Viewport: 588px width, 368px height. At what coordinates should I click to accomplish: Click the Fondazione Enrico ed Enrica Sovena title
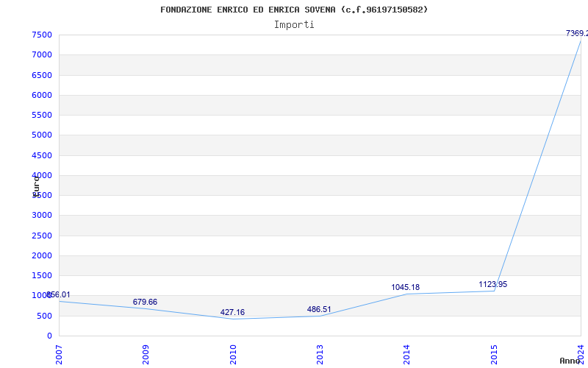(x=294, y=10)
